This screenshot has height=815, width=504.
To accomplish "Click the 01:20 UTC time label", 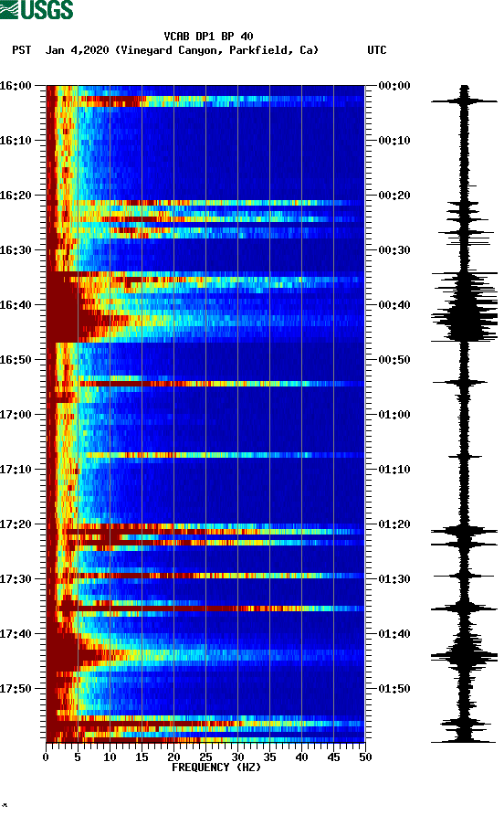I will (394, 524).
